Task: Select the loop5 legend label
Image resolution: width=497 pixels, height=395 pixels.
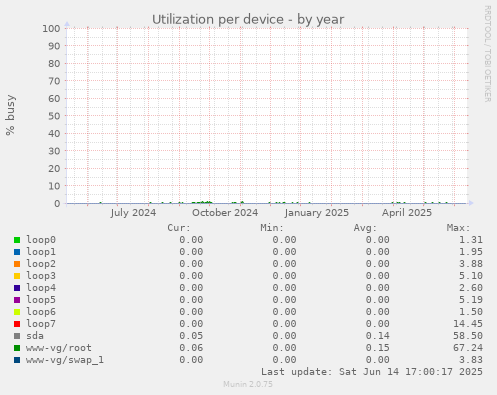Action: click(41, 300)
